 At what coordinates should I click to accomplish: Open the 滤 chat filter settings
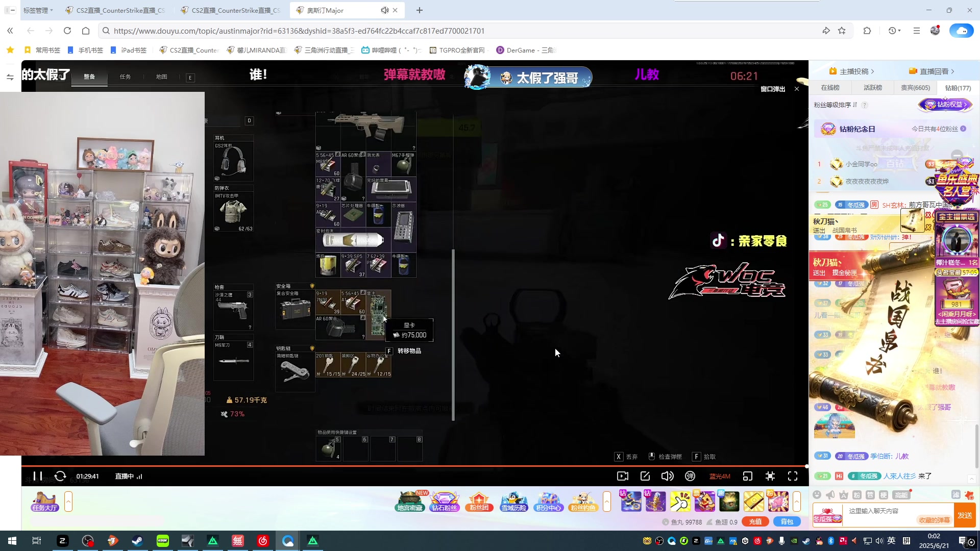[956, 495]
